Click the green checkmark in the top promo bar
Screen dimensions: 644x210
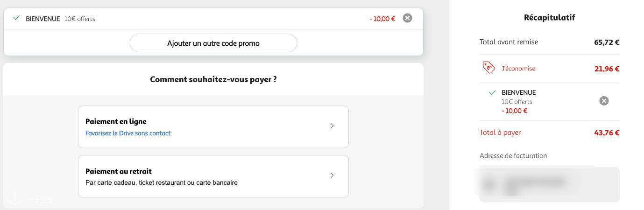(17, 18)
